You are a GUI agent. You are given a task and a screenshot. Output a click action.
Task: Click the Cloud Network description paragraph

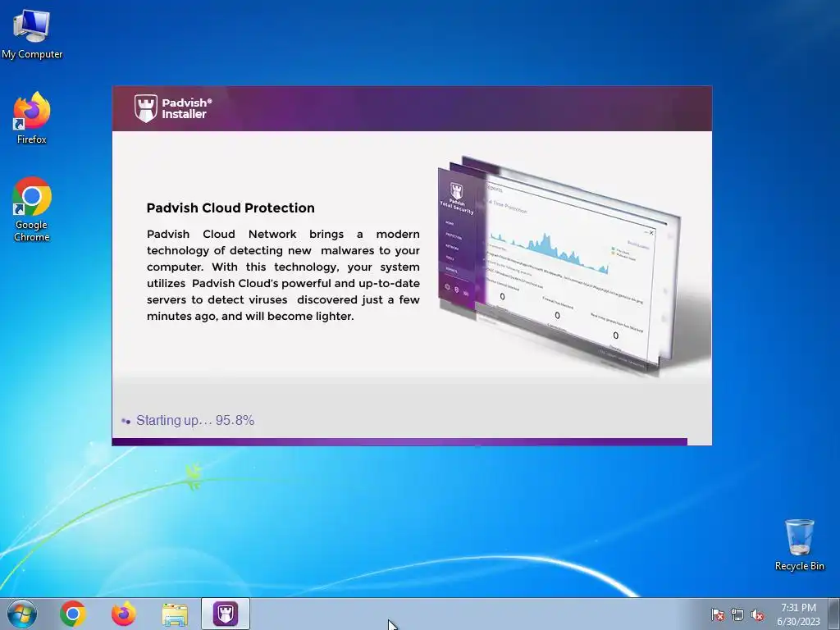283,275
